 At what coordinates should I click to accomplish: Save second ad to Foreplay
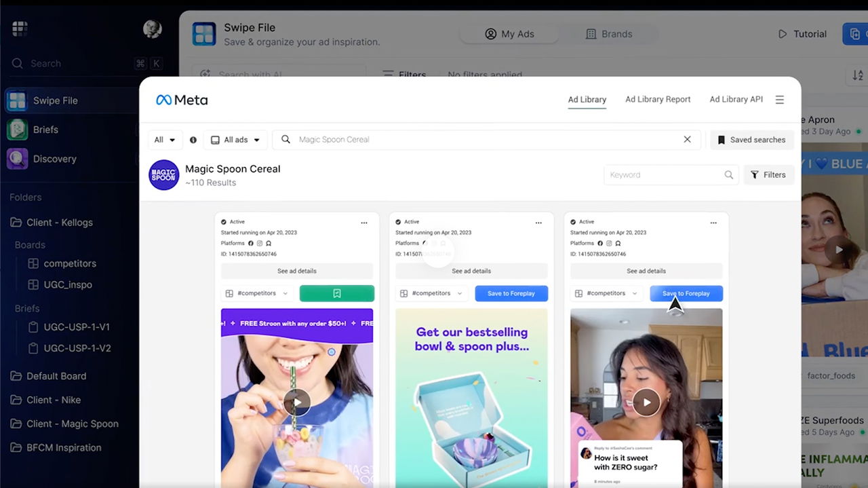coord(511,293)
